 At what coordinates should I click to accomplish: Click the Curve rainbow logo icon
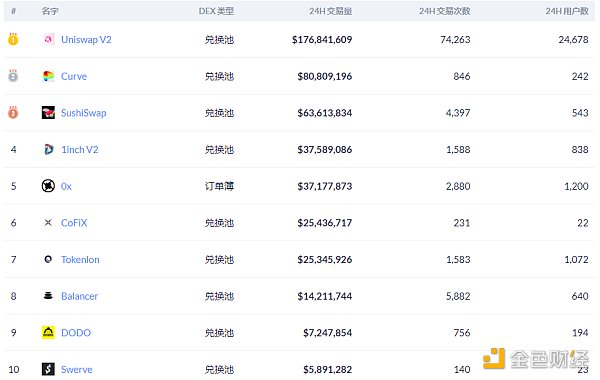[x=48, y=76]
